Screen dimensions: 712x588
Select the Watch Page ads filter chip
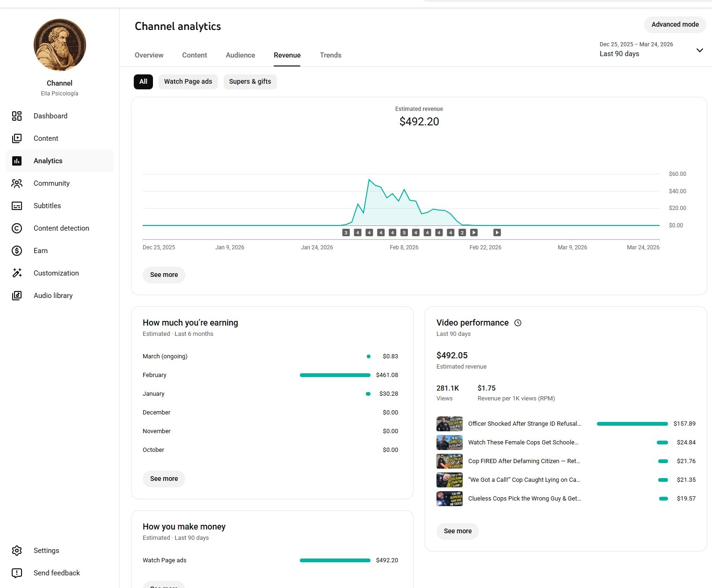188,81
